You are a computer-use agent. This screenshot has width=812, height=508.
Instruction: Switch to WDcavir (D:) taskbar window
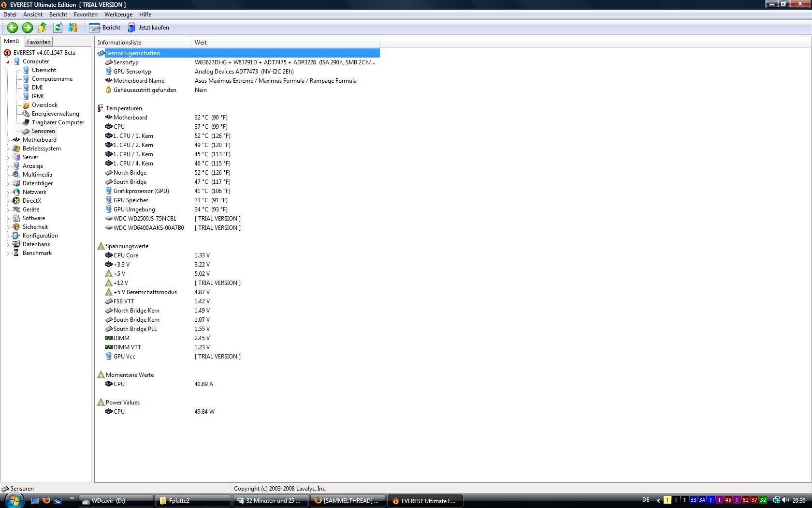pos(116,501)
